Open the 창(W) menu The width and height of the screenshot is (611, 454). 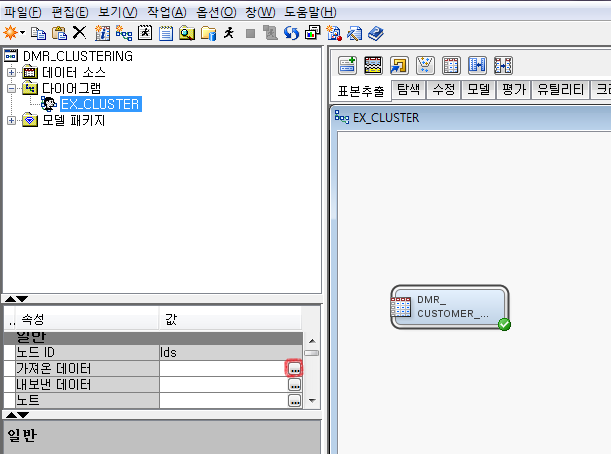pos(260,12)
